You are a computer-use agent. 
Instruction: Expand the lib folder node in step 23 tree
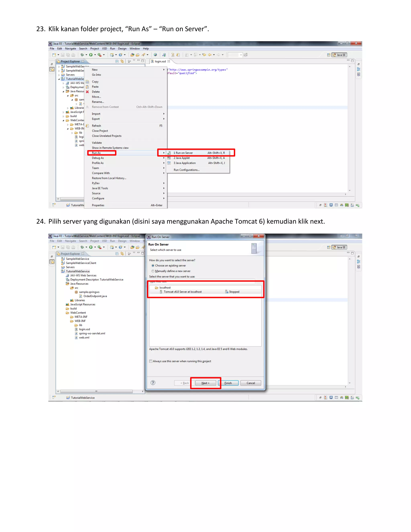tap(72, 133)
